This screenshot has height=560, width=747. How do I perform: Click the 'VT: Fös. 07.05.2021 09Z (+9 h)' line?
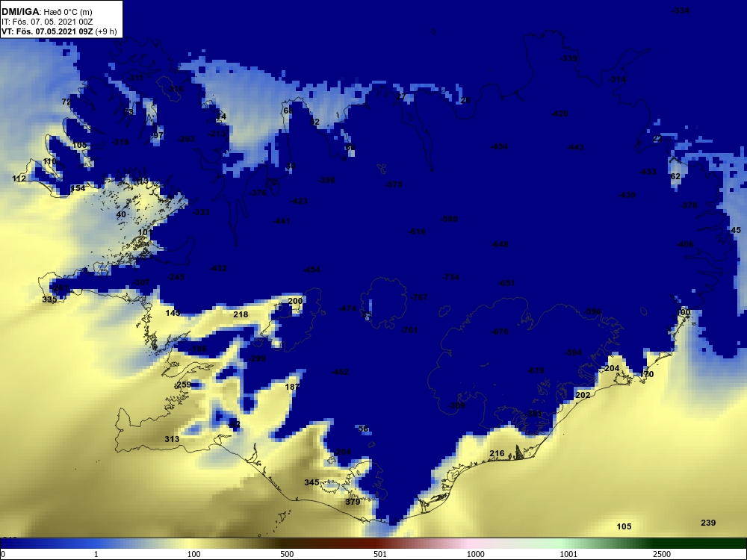[x=58, y=31]
